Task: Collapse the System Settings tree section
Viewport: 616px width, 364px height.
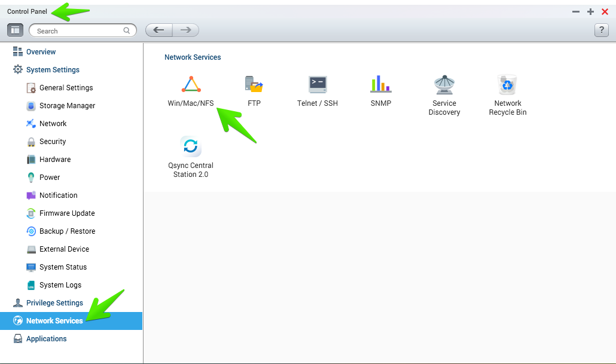Action: 53,69
